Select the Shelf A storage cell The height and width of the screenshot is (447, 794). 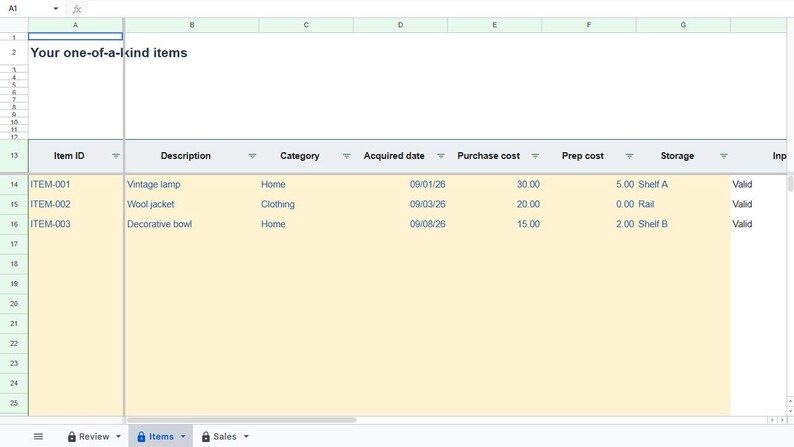pos(683,184)
